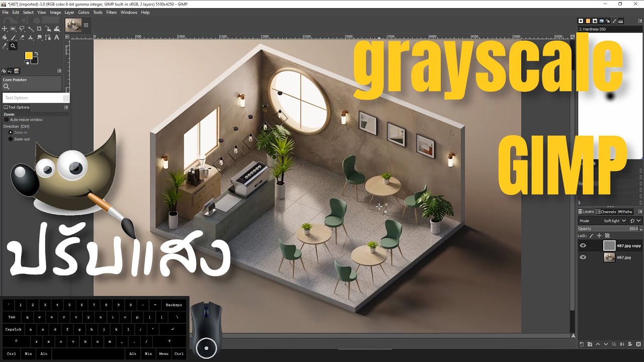This screenshot has width=644, height=362.
Task: Open the Select menu
Action: (28, 12)
